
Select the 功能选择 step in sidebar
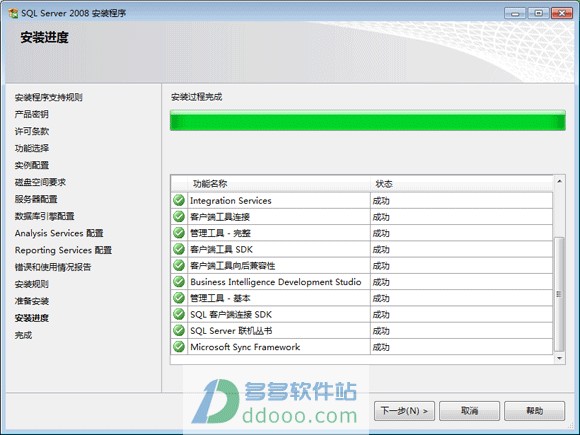pos(32,148)
